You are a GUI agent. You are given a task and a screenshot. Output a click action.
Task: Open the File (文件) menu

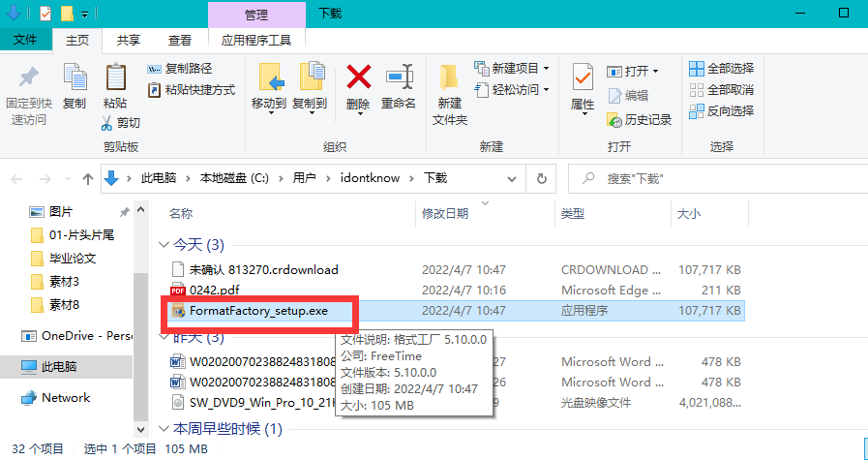coord(25,40)
